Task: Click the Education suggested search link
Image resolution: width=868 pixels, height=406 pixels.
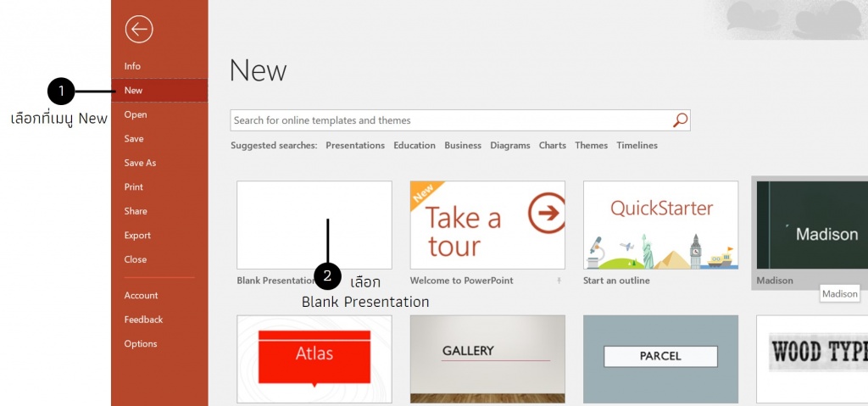Action: pyautogui.click(x=414, y=146)
